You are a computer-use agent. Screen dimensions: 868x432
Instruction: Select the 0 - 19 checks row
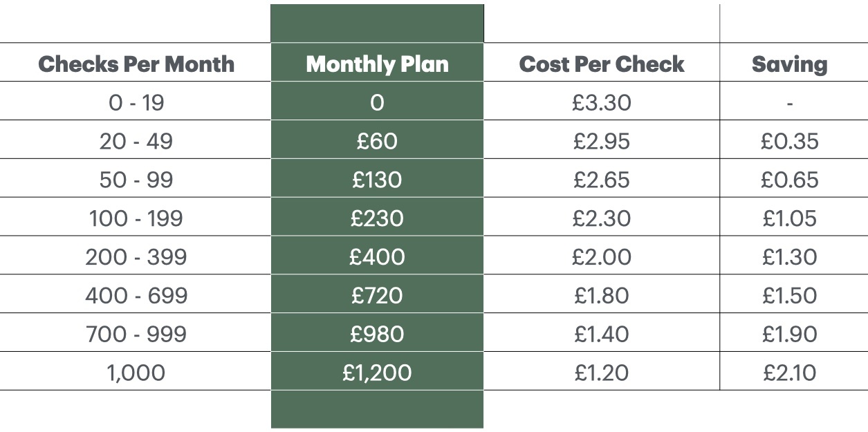pos(136,103)
